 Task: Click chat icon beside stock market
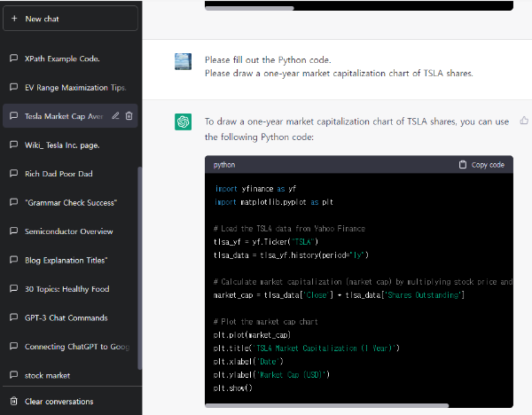coord(13,375)
